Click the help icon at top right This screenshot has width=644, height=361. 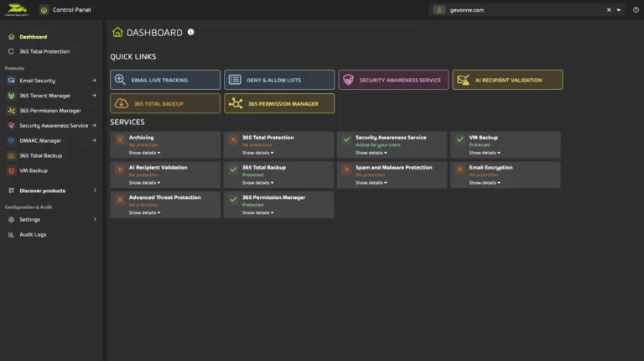[x=636, y=10]
